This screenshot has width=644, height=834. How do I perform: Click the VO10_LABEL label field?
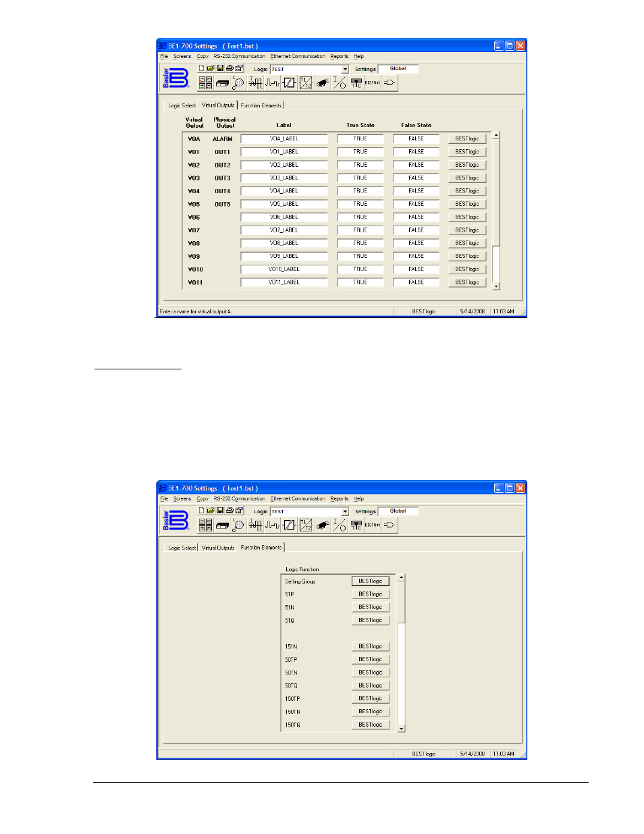(x=284, y=269)
